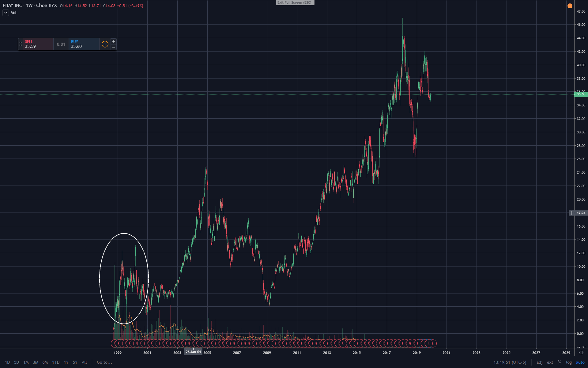Toggle extended hours 'ext' option
Screen dimensions: 588x368
click(550, 362)
